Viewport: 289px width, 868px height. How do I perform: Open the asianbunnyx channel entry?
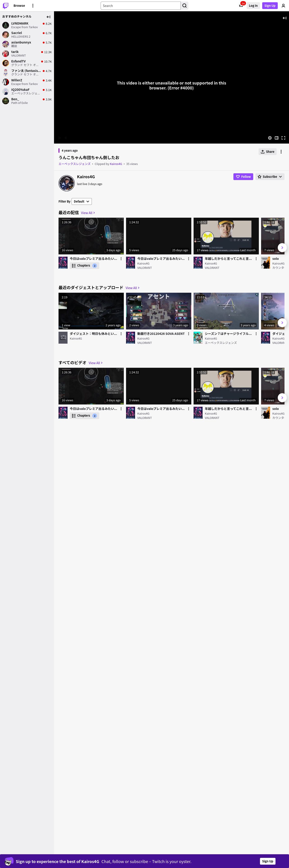(27, 44)
